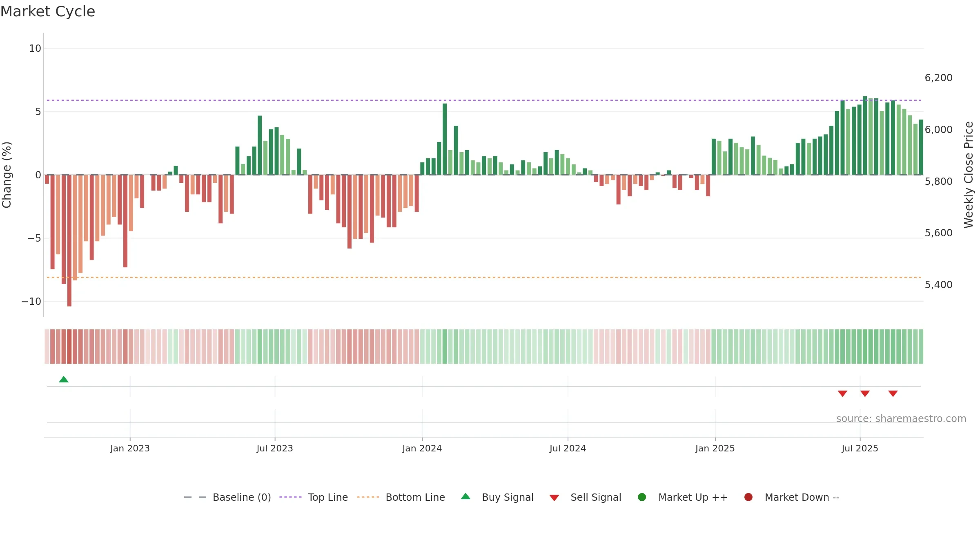Click the purple dotted Top Line
This screenshot has height=551, width=980.
[x=484, y=100]
